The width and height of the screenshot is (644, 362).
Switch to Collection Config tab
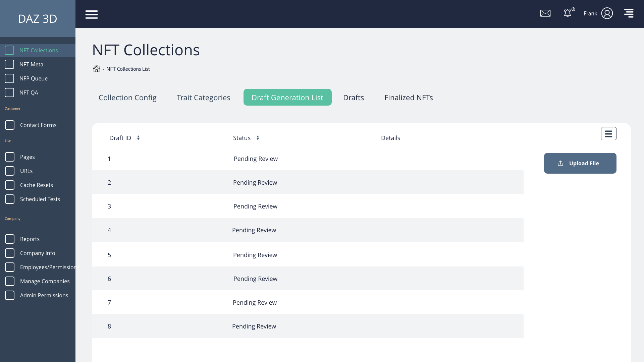pyautogui.click(x=127, y=98)
